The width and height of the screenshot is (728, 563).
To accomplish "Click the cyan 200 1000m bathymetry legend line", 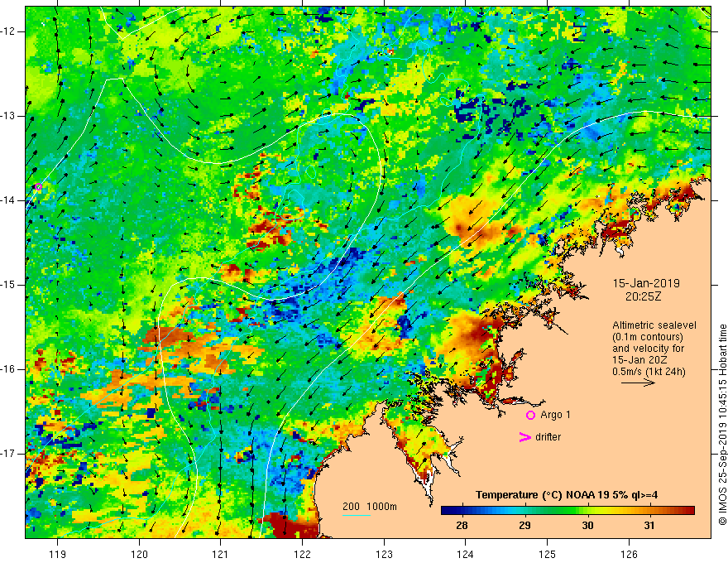I will [x=356, y=515].
